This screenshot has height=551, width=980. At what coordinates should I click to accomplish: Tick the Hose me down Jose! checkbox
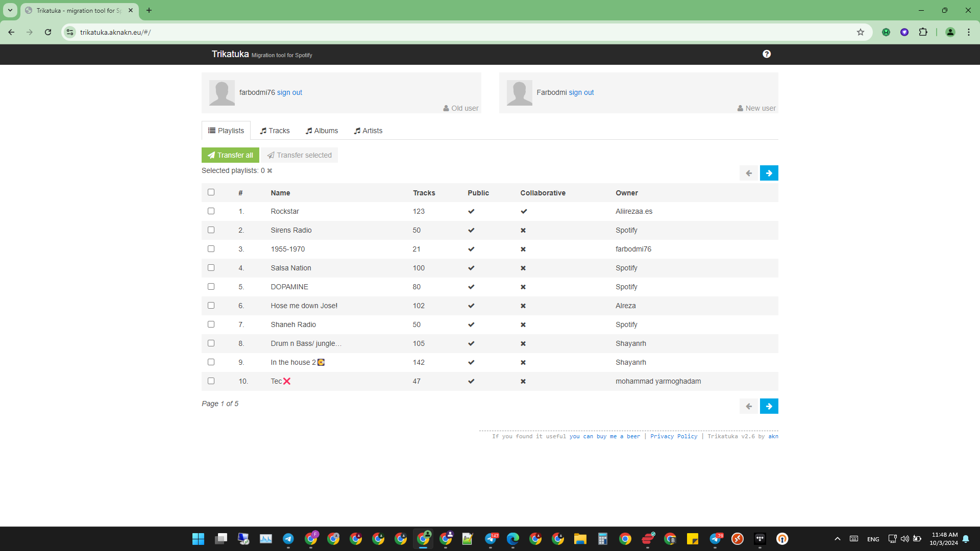pos(211,306)
